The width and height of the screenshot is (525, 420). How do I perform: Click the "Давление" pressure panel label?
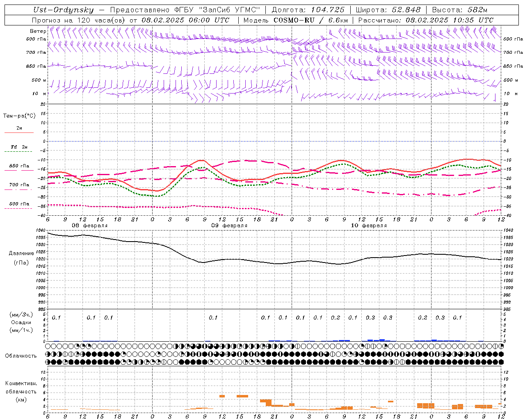tap(21, 253)
